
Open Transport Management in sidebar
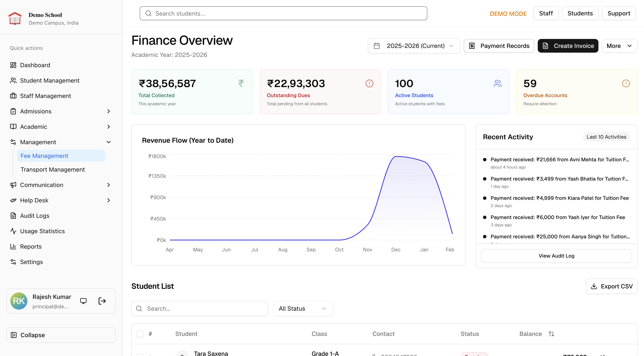53,170
